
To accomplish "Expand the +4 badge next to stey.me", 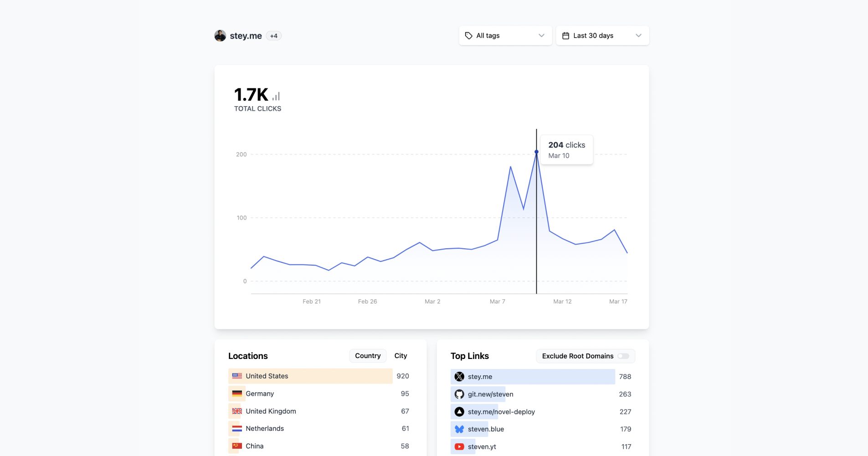I will point(274,36).
